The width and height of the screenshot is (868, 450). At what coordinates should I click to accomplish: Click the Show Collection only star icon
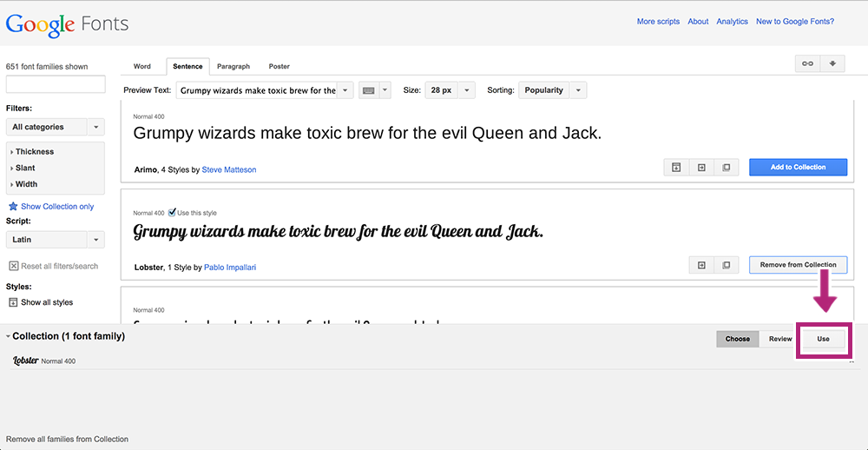pyautogui.click(x=13, y=206)
